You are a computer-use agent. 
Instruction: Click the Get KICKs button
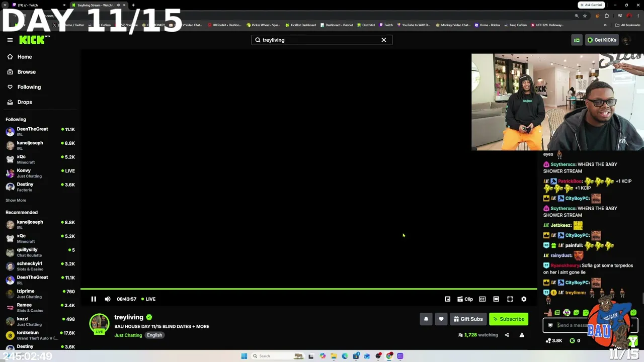[x=602, y=40]
